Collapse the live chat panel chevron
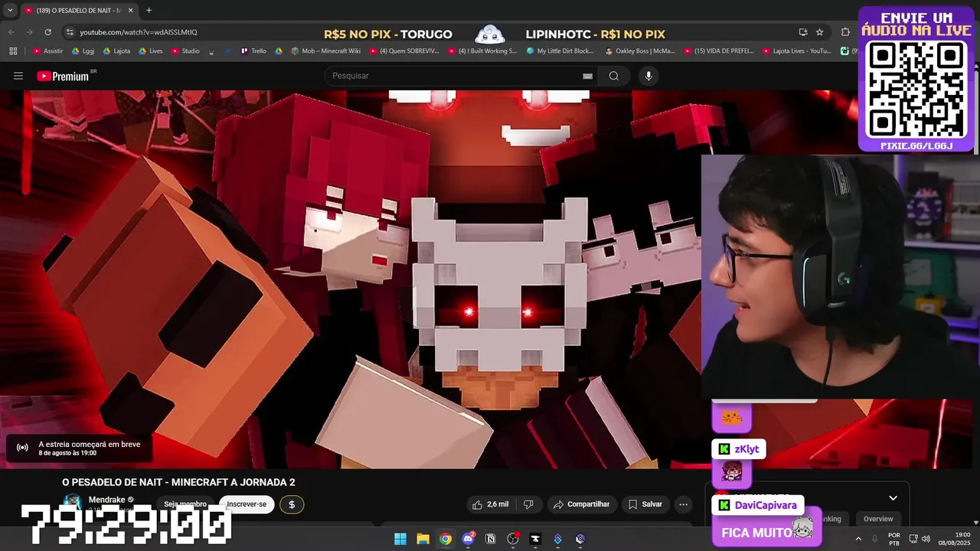 pyautogui.click(x=893, y=498)
